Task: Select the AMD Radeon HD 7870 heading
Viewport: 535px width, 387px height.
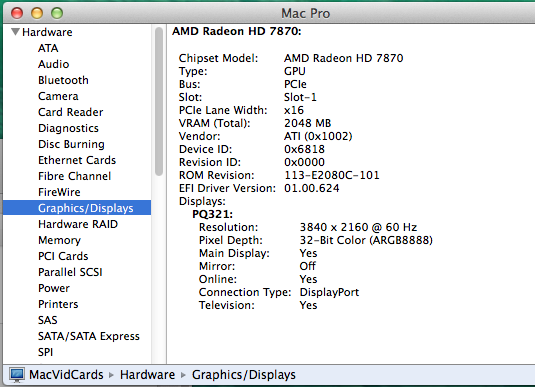Action: 236,31
